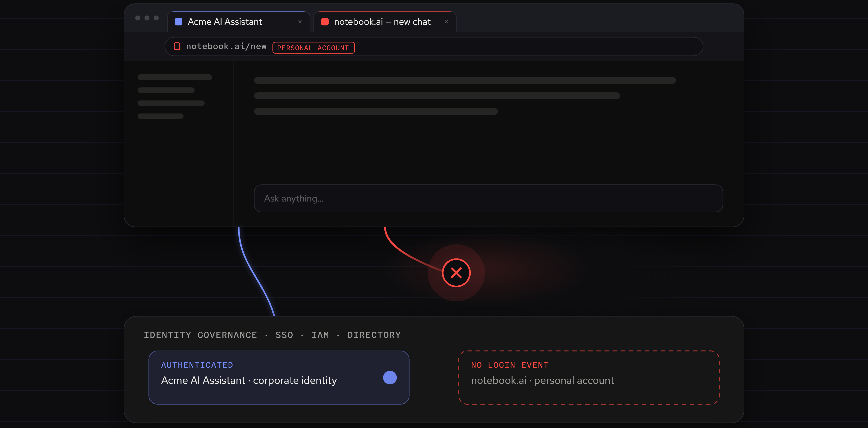Click the browser window control dots
Image resolution: width=868 pixels, height=428 pixels.
(x=147, y=18)
